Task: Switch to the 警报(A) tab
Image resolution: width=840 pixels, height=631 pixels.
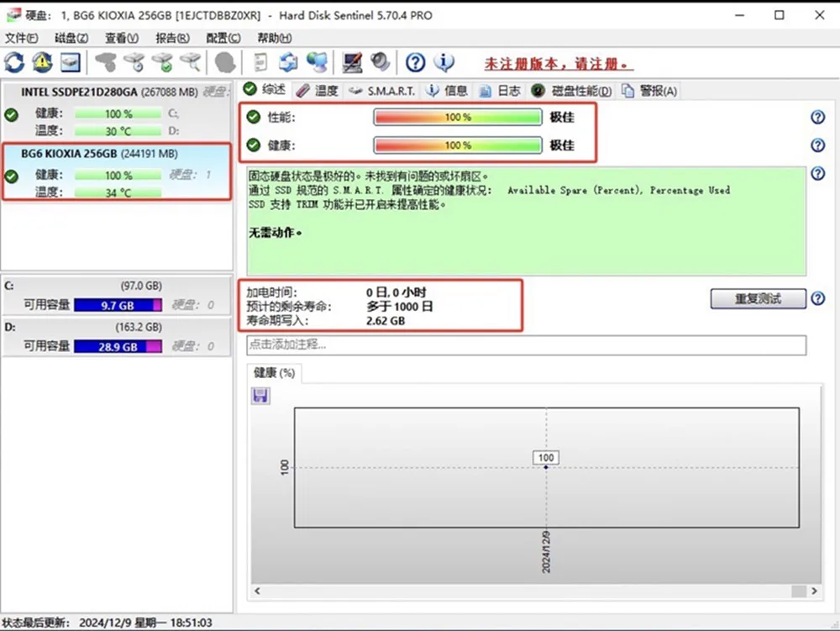Action: (x=649, y=91)
